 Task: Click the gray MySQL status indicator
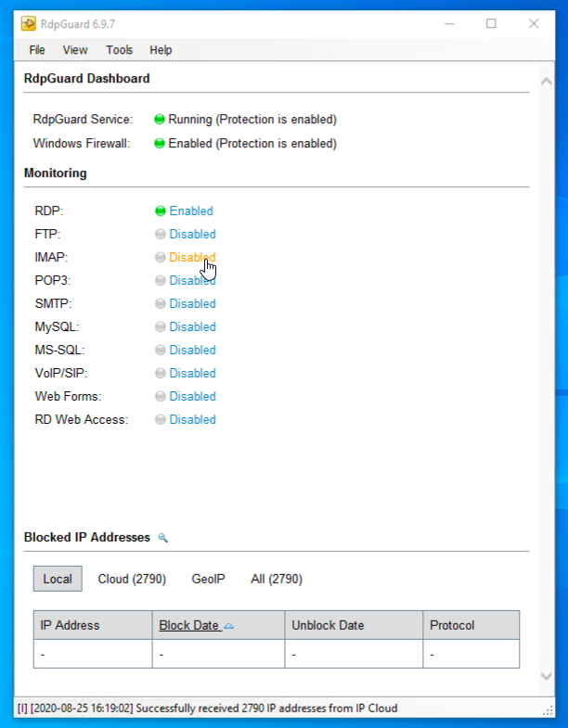tap(160, 327)
